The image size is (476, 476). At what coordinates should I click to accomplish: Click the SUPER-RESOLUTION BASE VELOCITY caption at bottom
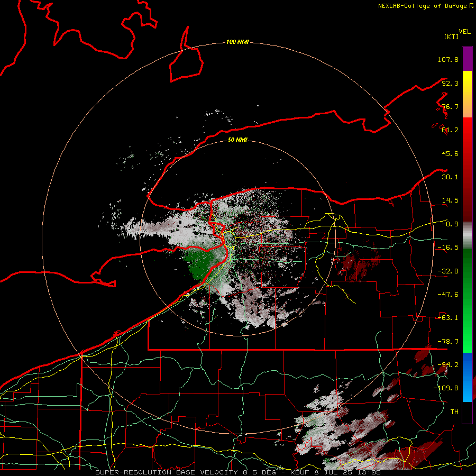237,472
